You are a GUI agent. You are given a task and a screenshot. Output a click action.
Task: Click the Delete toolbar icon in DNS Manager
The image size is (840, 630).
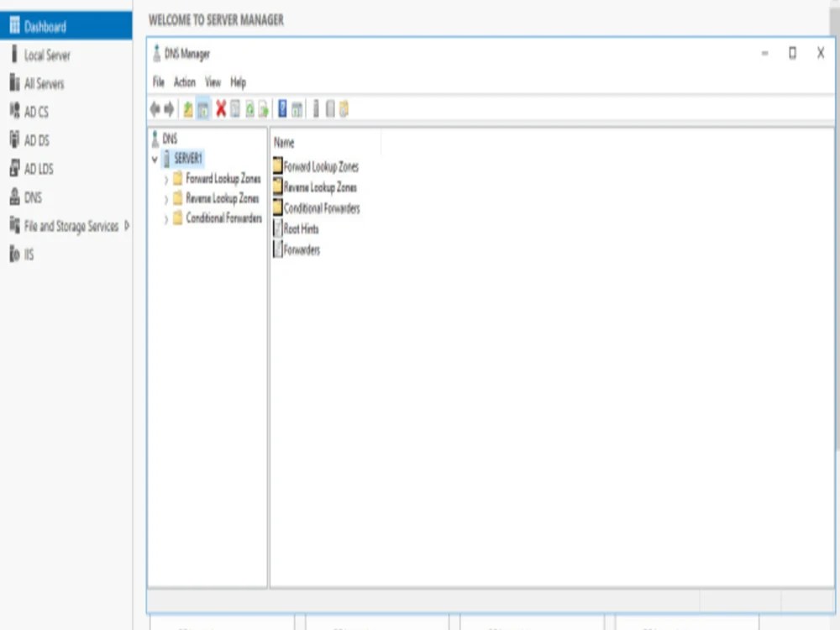point(221,108)
